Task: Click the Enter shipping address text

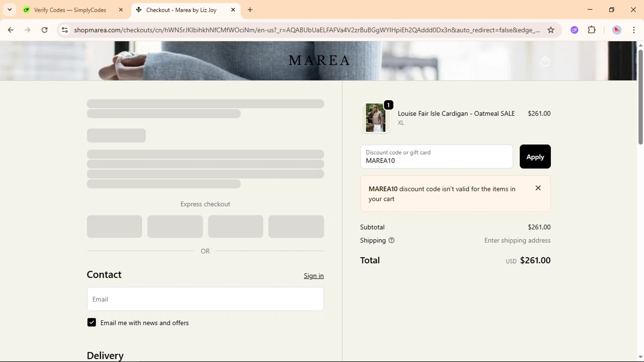Action: (517, 240)
